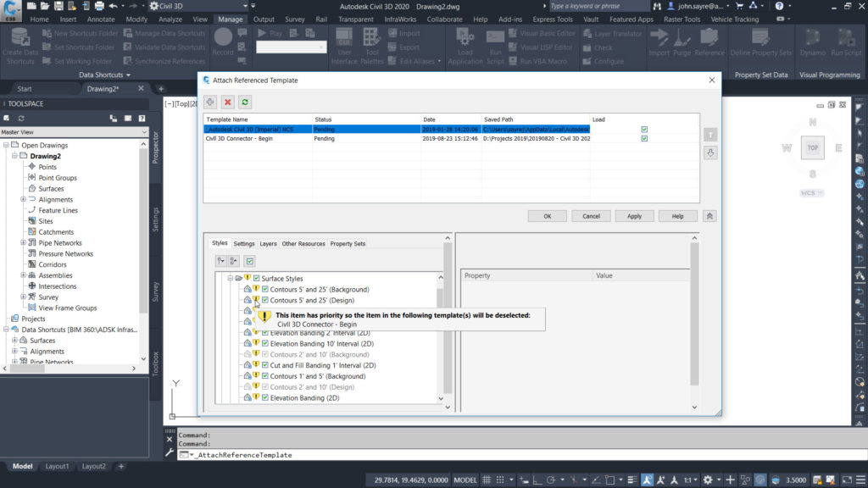Click Cancel in Attach Referenced Template dialog

pyautogui.click(x=591, y=216)
